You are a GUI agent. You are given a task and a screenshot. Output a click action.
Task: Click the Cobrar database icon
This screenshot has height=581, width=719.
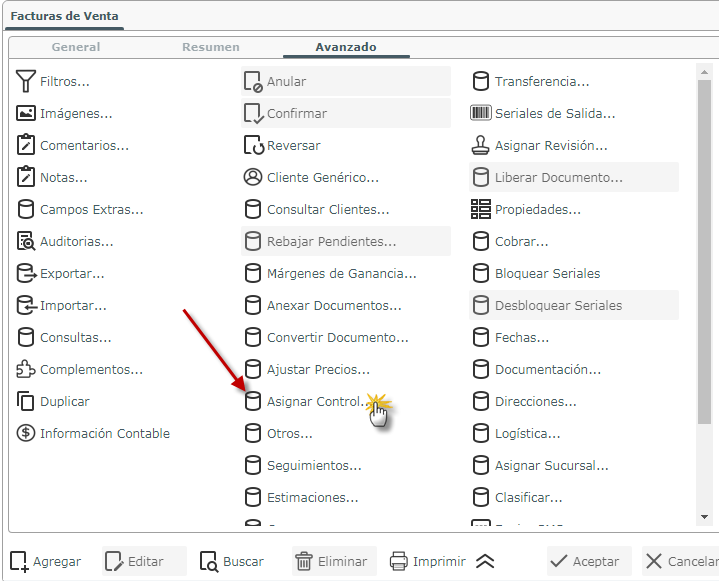tap(481, 241)
